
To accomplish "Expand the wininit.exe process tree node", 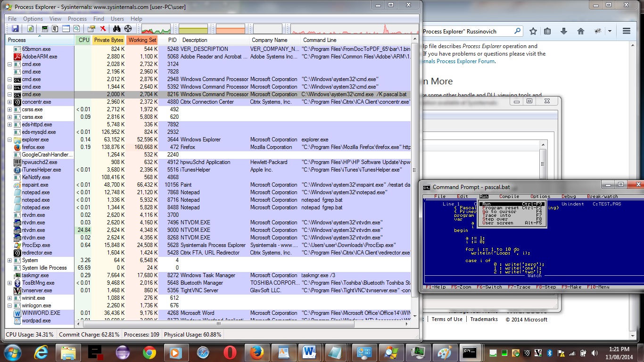I will click(x=10, y=298).
